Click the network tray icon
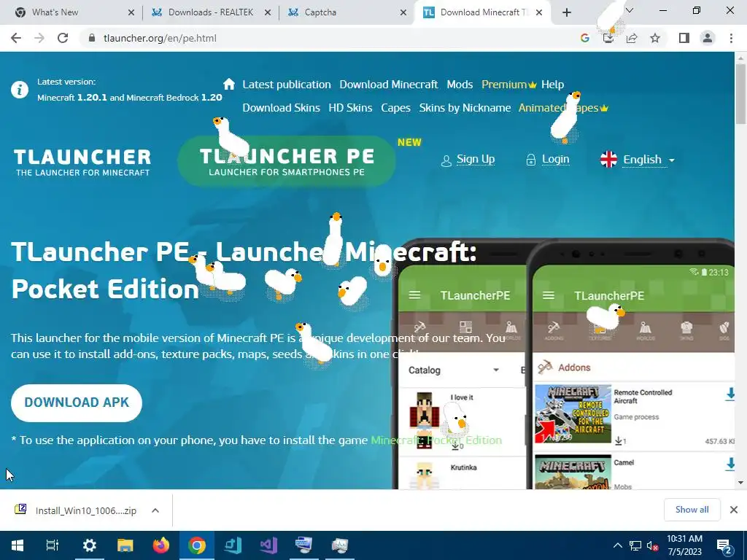 click(635, 545)
